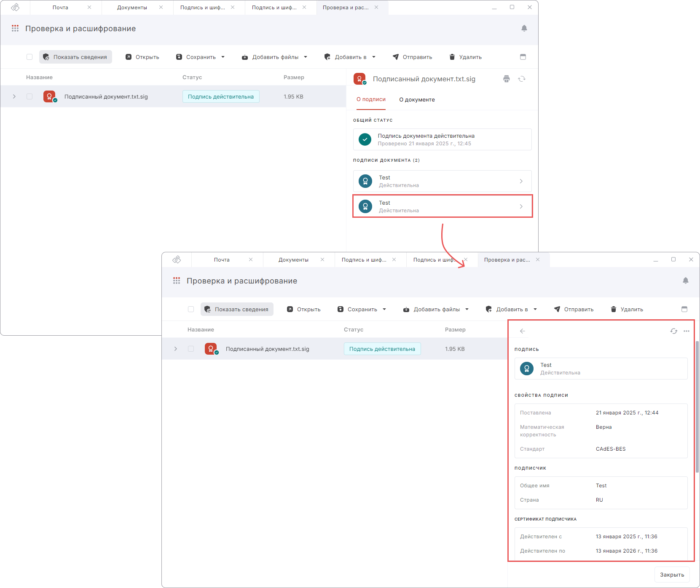Image resolution: width=700 pixels, height=588 pixels.
Task: Open notifications bell in bottom window
Action: click(686, 281)
